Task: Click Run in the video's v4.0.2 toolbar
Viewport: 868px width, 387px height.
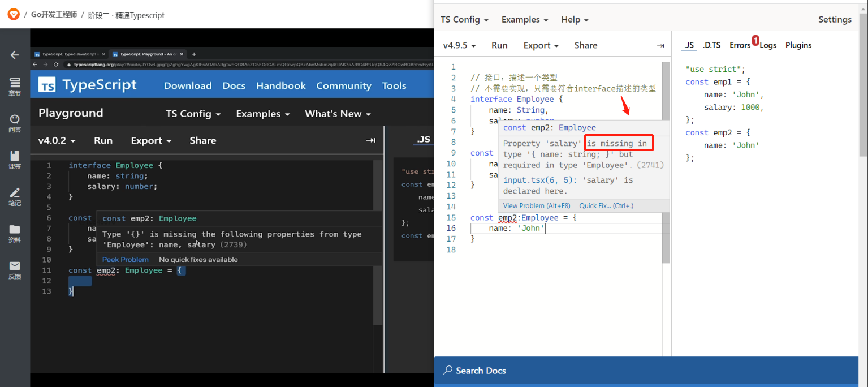Action: pos(103,140)
